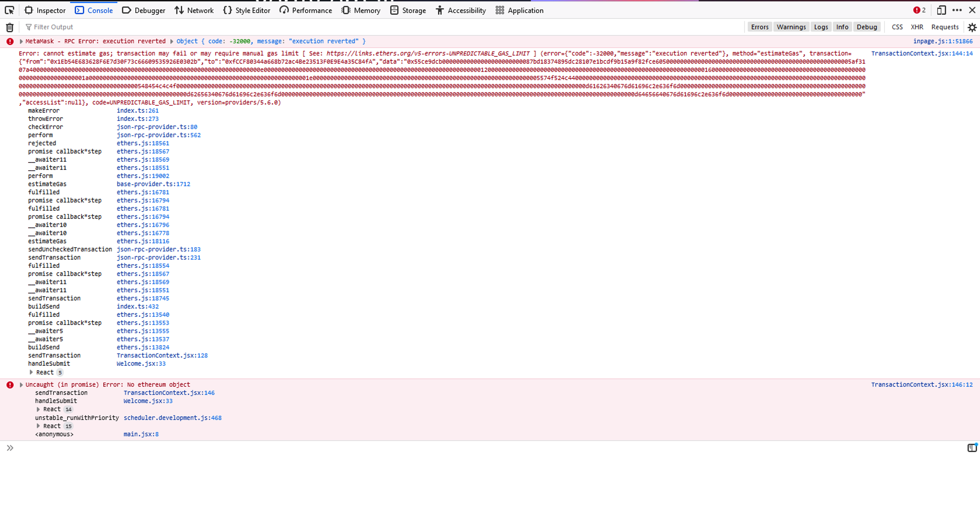Clear console output with trash icon

pyautogui.click(x=10, y=27)
